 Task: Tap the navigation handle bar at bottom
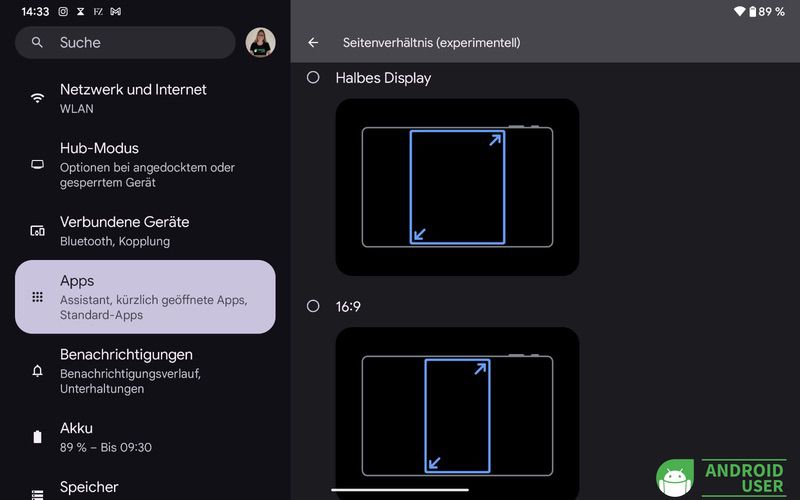400,490
